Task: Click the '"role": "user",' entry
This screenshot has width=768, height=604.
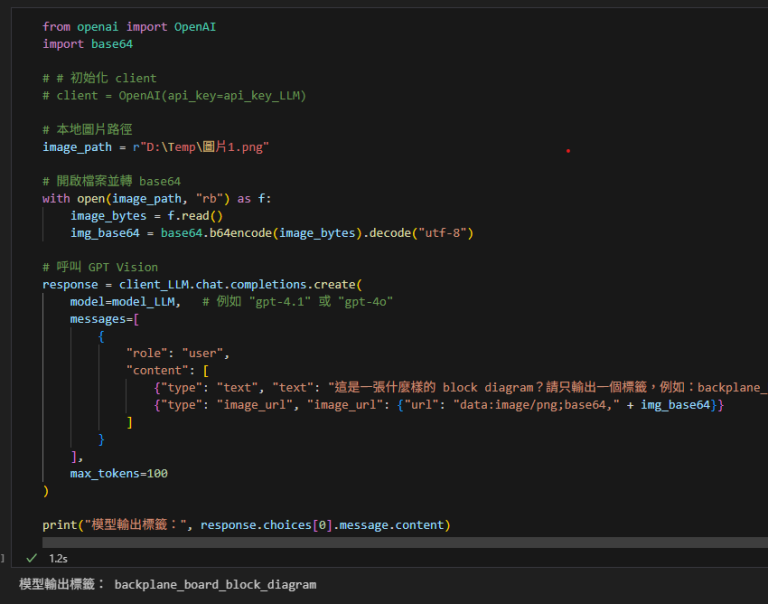Action: coord(178,353)
